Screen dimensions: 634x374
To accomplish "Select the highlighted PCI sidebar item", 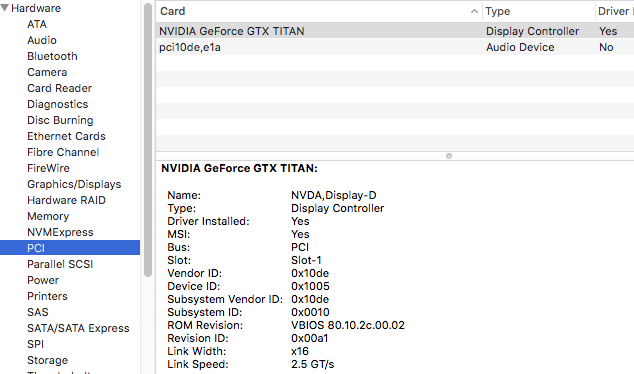I will 70,248.
